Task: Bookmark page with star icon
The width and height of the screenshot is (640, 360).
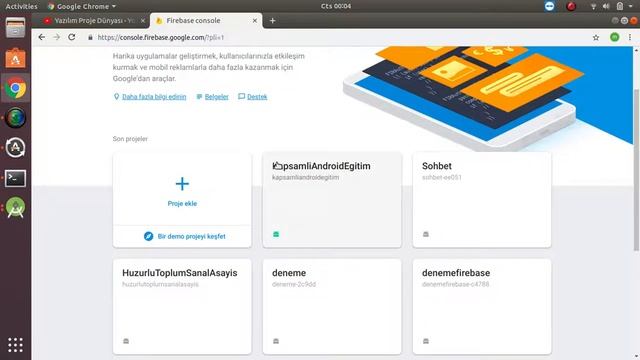Action: click(x=596, y=38)
